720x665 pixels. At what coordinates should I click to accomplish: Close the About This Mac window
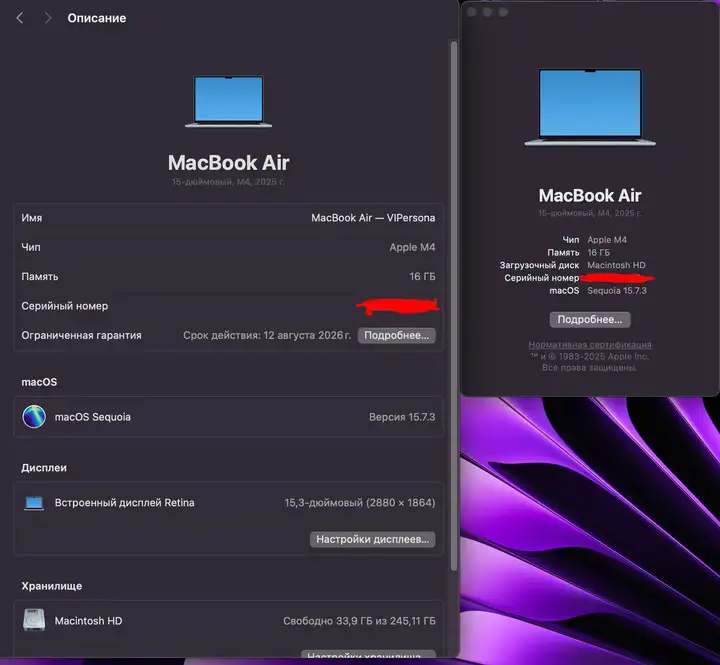tap(472, 12)
